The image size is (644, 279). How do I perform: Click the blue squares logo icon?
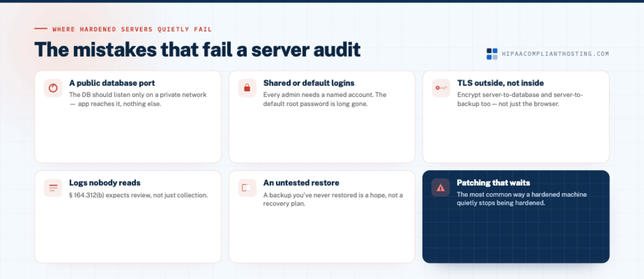(492, 54)
